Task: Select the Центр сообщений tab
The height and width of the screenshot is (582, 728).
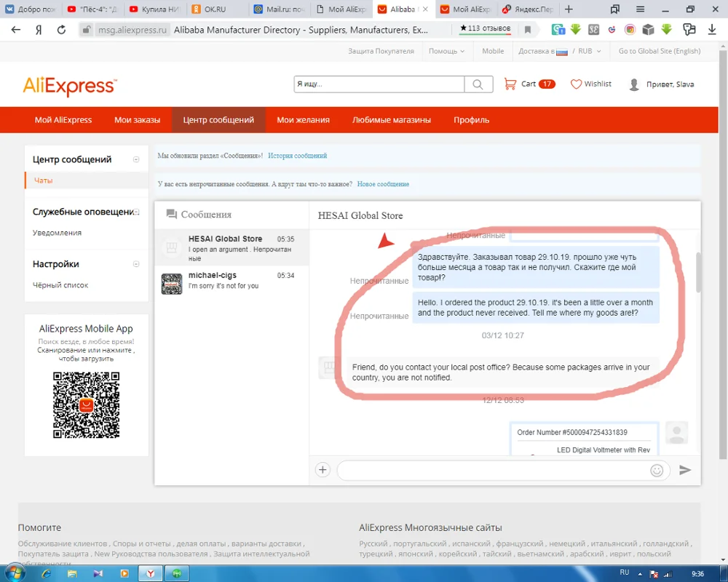Action: (x=218, y=120)
